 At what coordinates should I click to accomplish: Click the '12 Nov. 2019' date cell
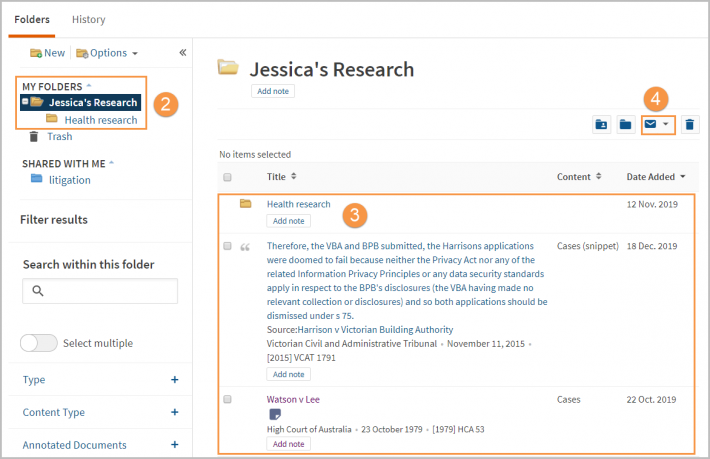[x=652, y=204]
